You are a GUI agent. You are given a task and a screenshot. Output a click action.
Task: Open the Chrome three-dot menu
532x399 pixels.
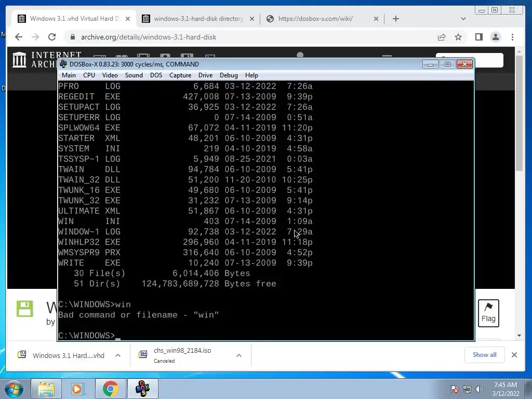tap(512, 37)
